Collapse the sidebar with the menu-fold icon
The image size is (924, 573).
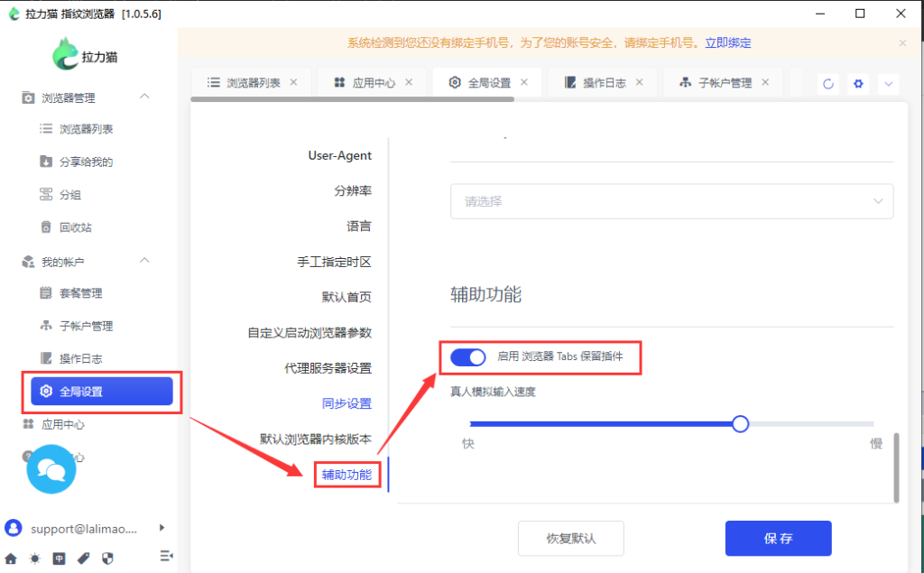pos(166,556)
